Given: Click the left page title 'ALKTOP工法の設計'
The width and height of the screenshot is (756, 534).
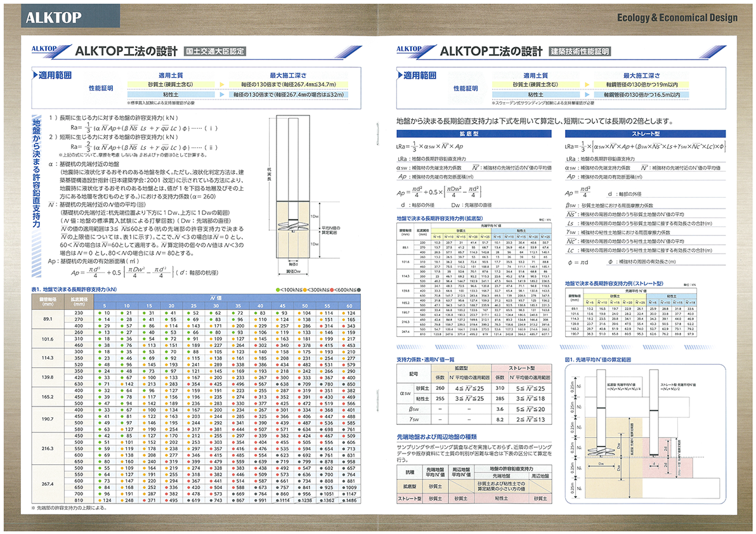Looking at the screenshot, I should click(x=126, y=51).
